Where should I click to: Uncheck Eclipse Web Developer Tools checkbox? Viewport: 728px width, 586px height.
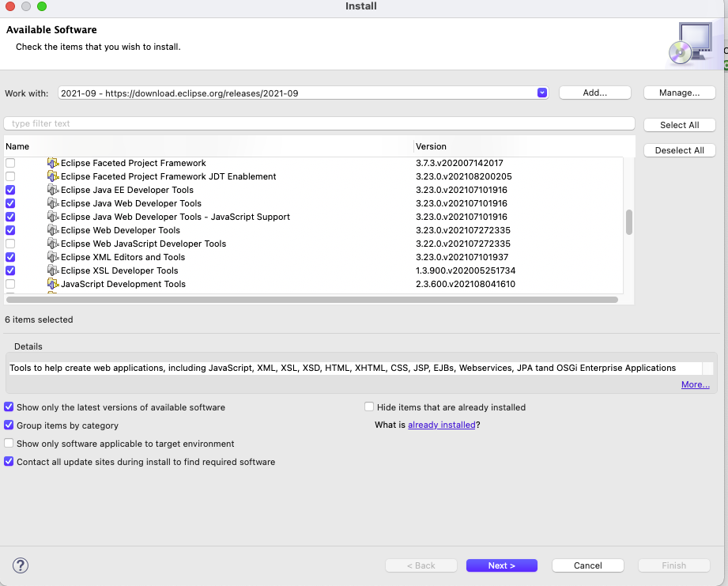[10, 230]
